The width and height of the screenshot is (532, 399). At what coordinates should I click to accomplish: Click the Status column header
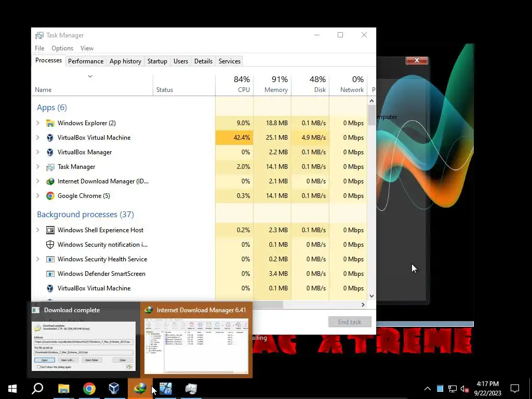184,84
